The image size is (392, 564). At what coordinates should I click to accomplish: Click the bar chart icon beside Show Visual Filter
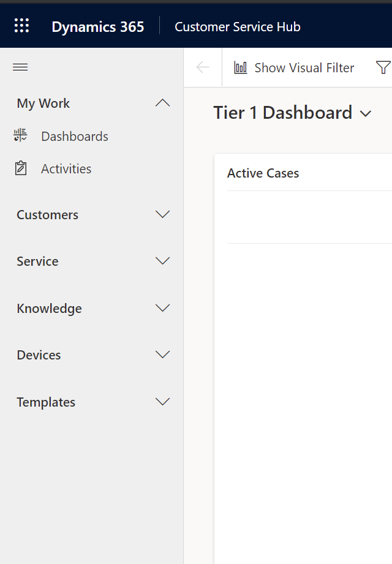pos(240,67)
